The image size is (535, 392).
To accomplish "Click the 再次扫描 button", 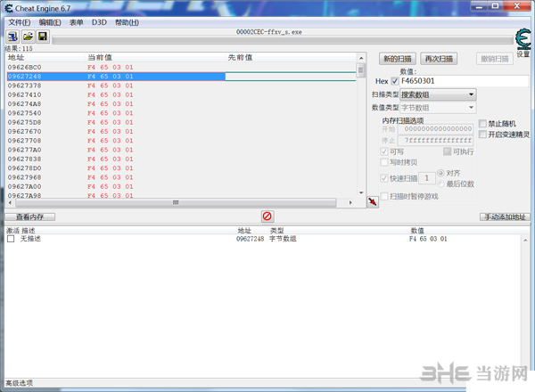I will pos(439,59).
